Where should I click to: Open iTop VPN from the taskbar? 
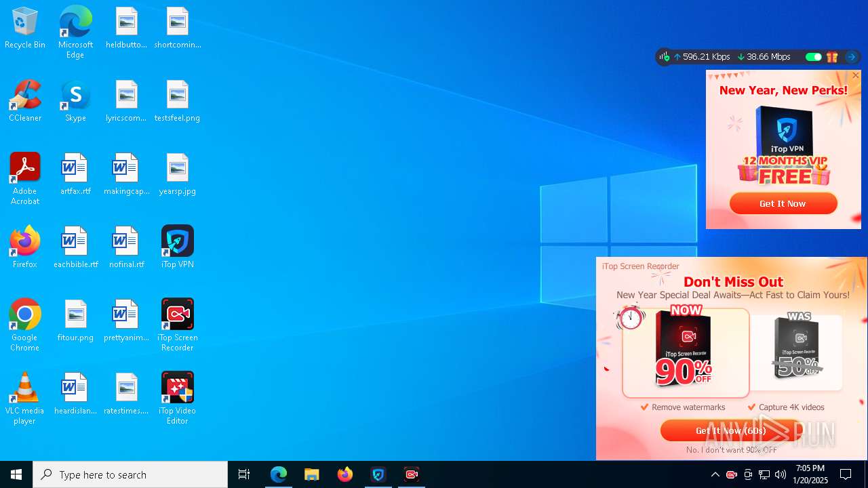(378, 474)
